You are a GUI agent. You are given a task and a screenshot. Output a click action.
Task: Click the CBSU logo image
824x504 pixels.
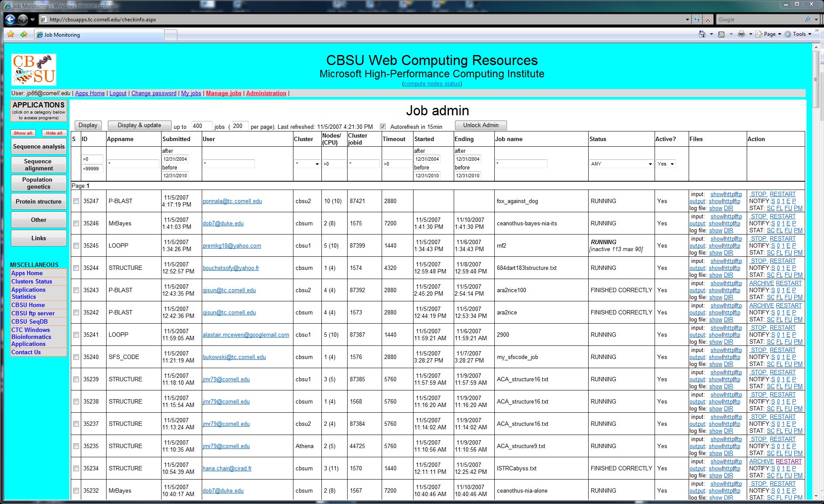(x=34, y=69)
